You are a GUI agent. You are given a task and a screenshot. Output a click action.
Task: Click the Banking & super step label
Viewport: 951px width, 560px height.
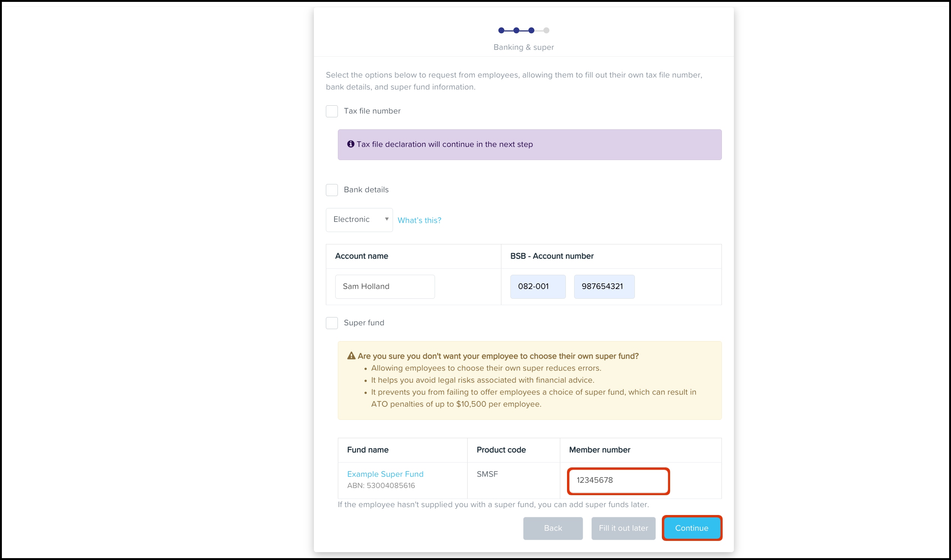[x=523, y=48]
